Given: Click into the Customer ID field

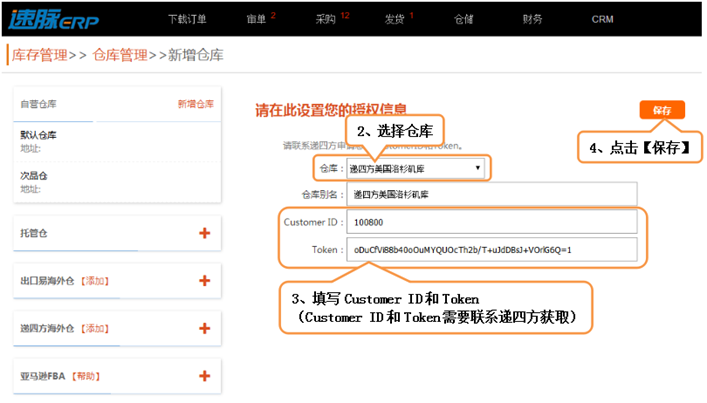Looking at the screenshot, I should (x=490, y=221).
